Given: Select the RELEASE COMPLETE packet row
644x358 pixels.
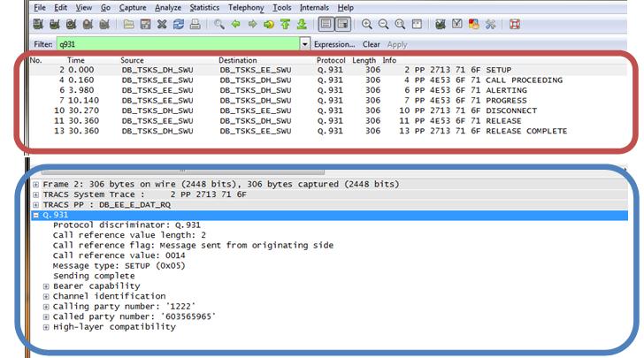Looking at the screenshot, I should click(328, 131).
